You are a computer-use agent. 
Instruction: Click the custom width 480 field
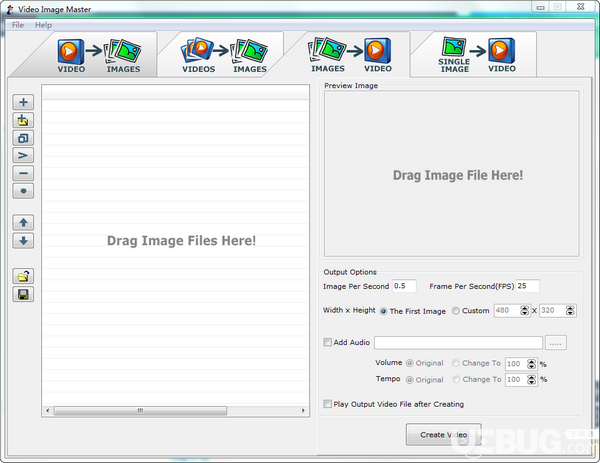[507, 310]
